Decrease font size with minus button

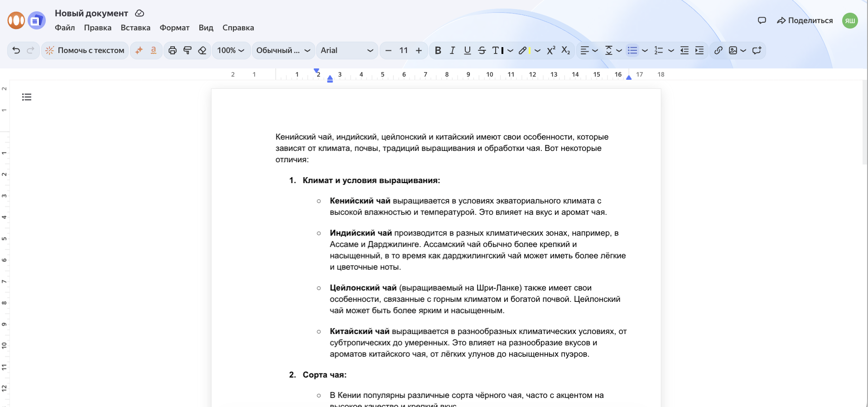click(x=388, y=50)
